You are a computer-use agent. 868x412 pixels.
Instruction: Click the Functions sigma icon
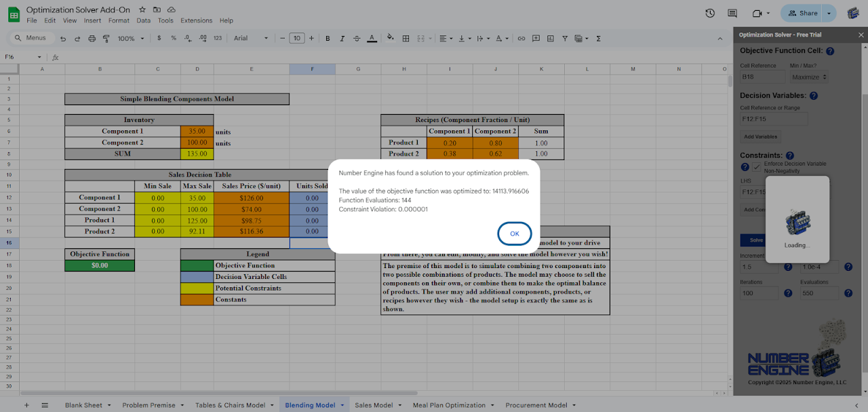coord(598,39)
